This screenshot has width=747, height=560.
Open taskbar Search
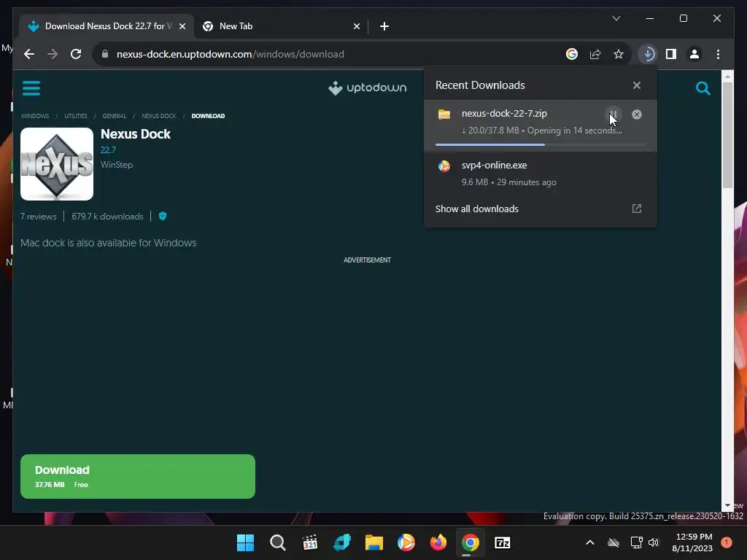click(277, 542)
